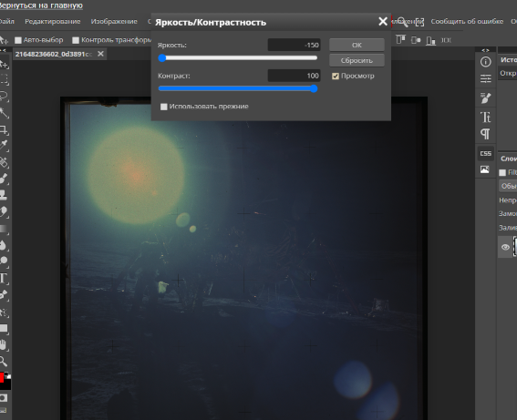
Task: Open the Редактирование menu
Action: [53, 22]
